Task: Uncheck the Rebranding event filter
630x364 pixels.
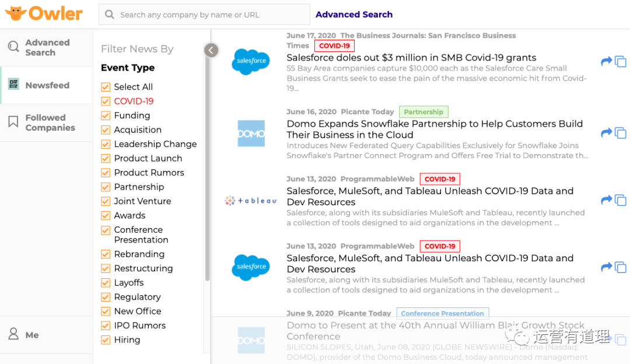Action: [x=106, y=254]
